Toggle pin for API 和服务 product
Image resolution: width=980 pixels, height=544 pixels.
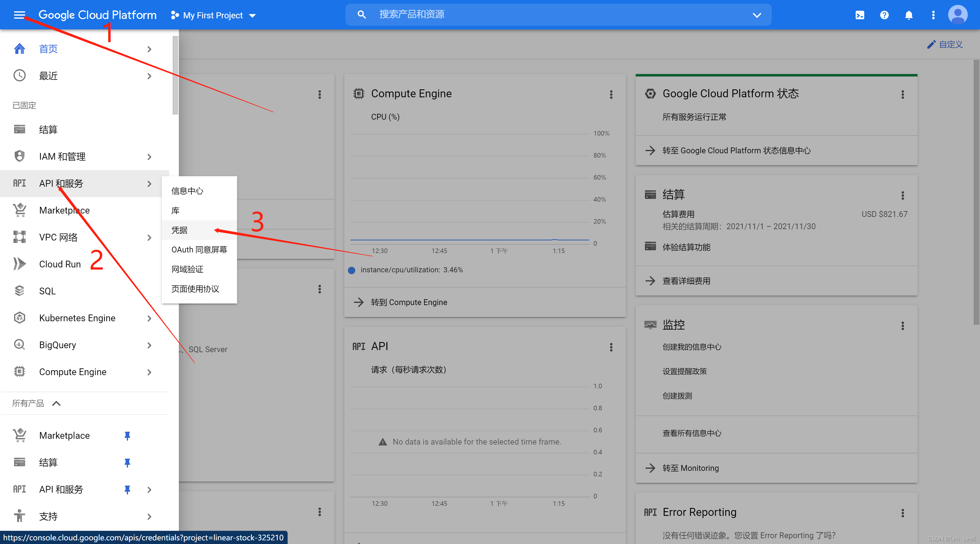(127, 490)
